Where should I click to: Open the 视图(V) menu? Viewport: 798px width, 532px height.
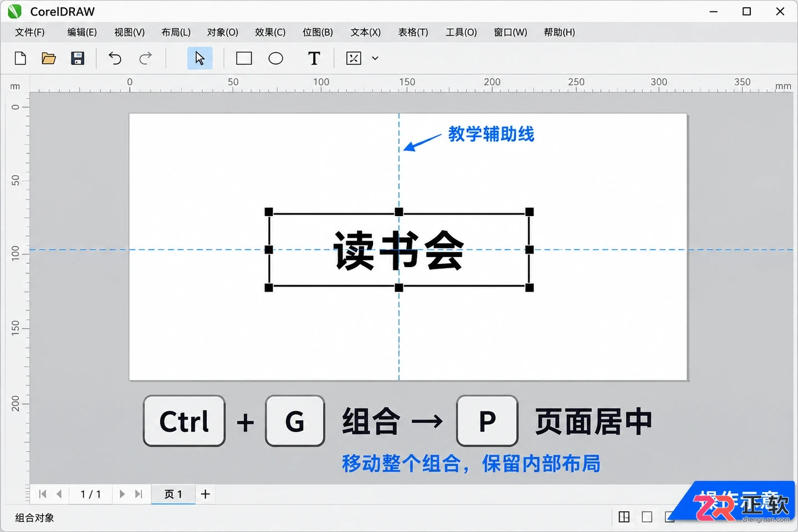[x=130, y=32]
